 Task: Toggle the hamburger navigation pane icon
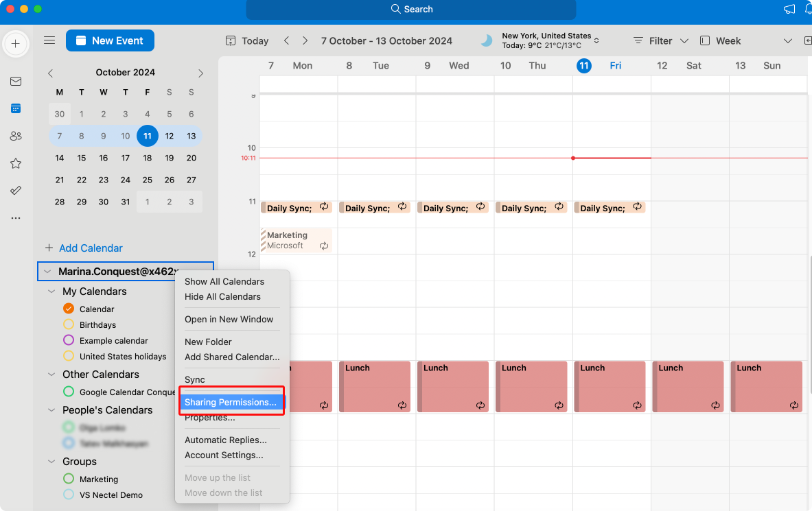pos(49,40)
